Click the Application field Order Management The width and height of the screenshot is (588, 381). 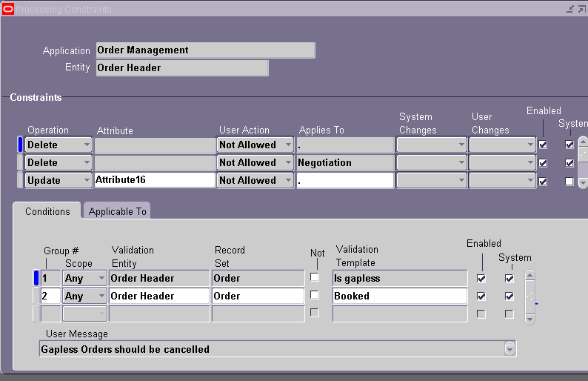pos(205,50)
